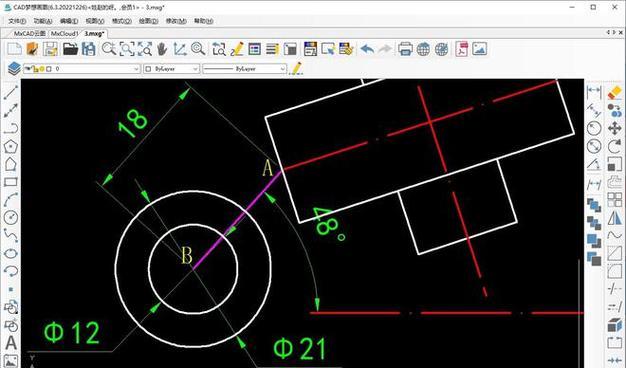Save drawing with the blue floppy disk icon
Viewport: 626px width, 368px height.
coord(89,49)
